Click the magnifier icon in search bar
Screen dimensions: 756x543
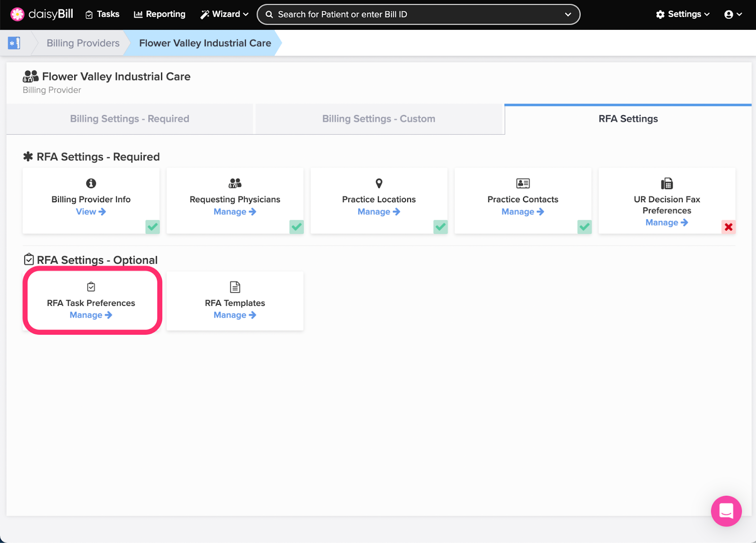click(x=269, y=15)
